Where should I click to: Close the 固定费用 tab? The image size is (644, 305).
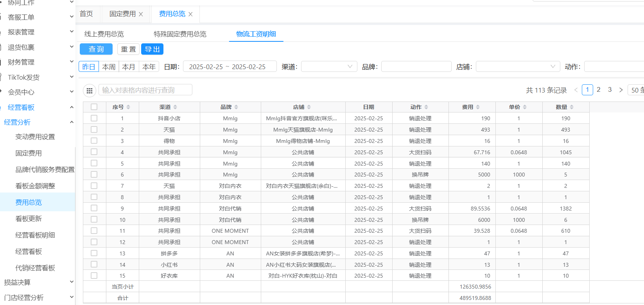(141, 14)
